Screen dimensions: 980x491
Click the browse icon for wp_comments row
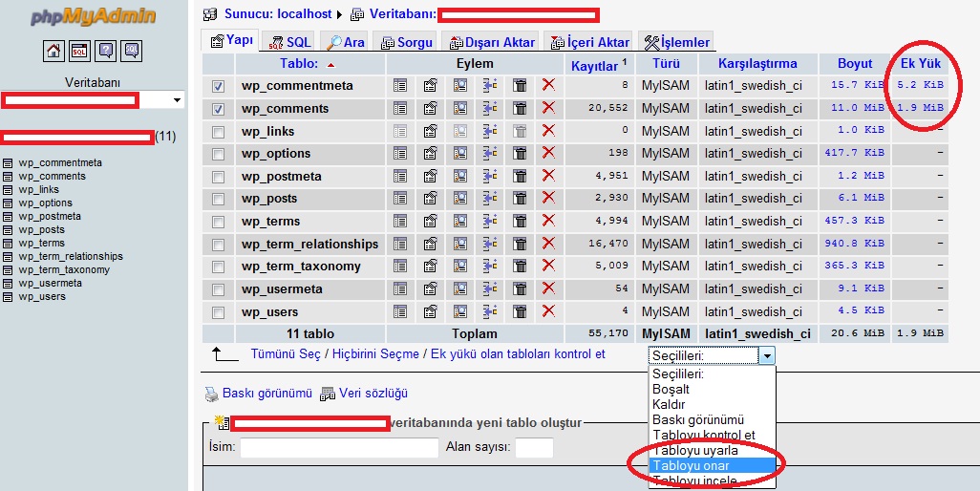pyautogui.click(x=400, y=108)
